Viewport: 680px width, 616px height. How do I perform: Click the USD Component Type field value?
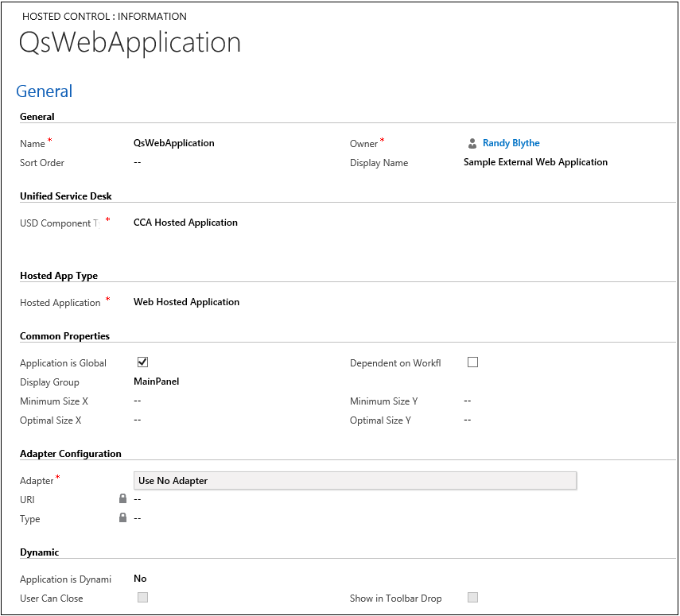[185, 222]
